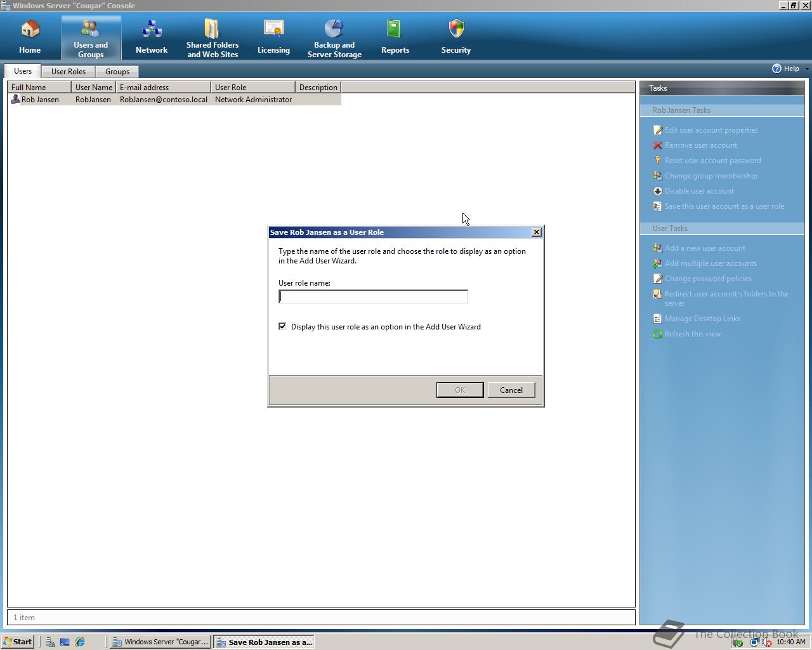The image size is (812, 650).
Task: Click Save Rob Jansen taskbar button
Action: point(264,642)
